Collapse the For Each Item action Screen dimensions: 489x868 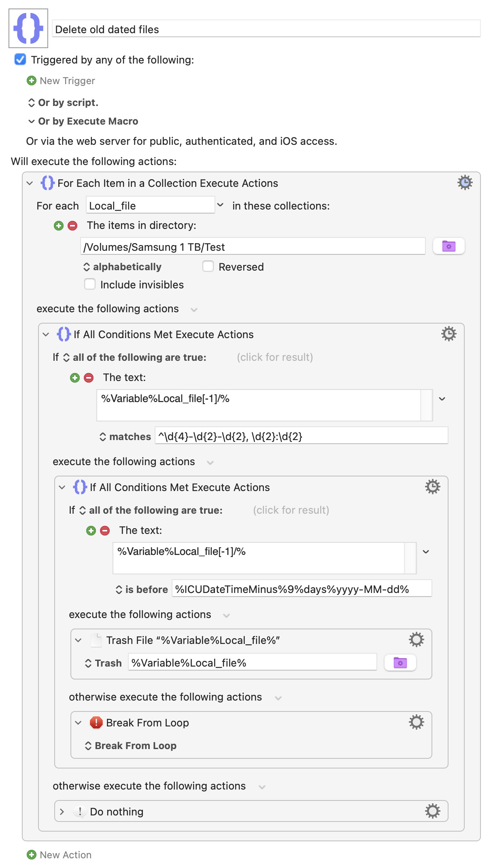tap(30, 183)
